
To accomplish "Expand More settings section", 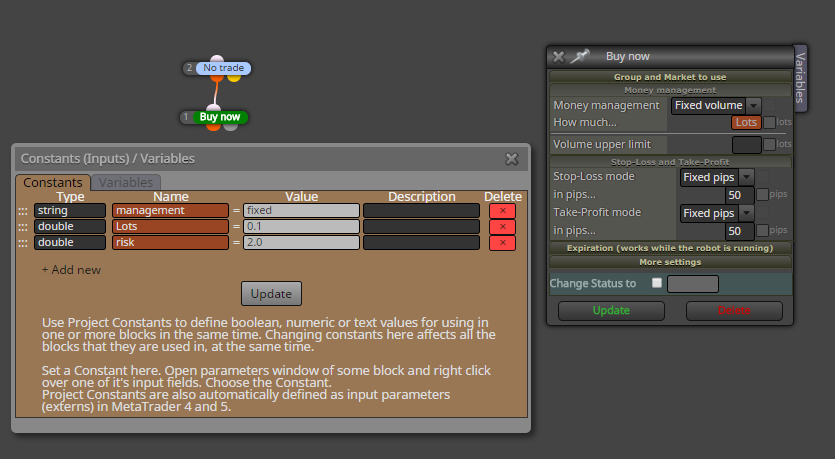I will (670, 262).
